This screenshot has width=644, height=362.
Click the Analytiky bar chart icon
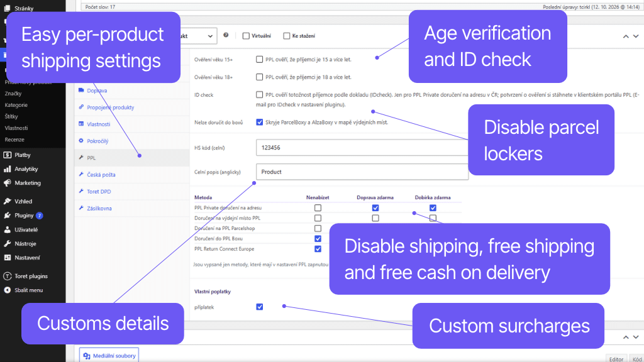(7, 168)
